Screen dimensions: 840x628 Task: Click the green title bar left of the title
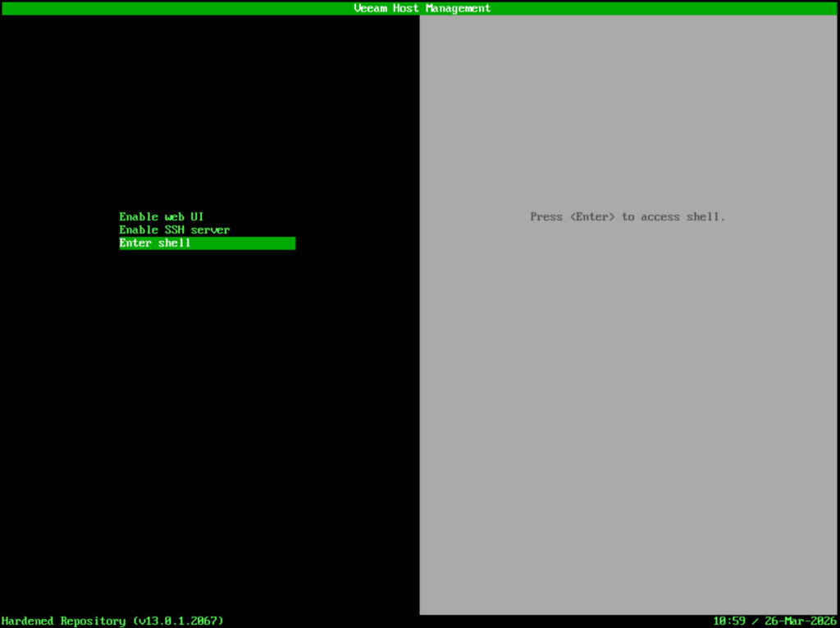[164, 8]
